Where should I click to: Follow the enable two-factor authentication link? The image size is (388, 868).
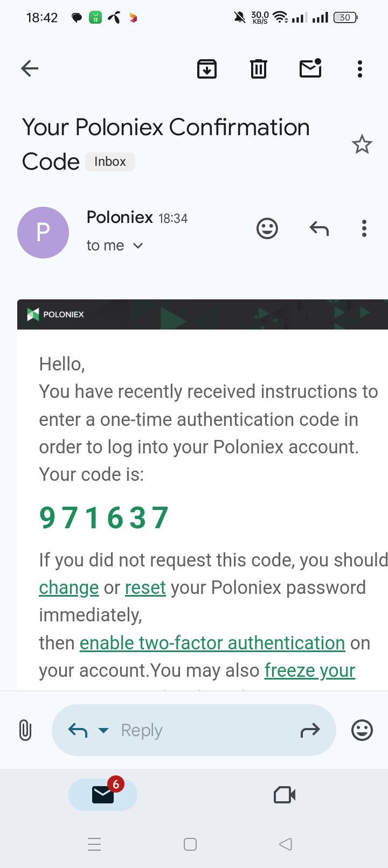coord(212,643)
